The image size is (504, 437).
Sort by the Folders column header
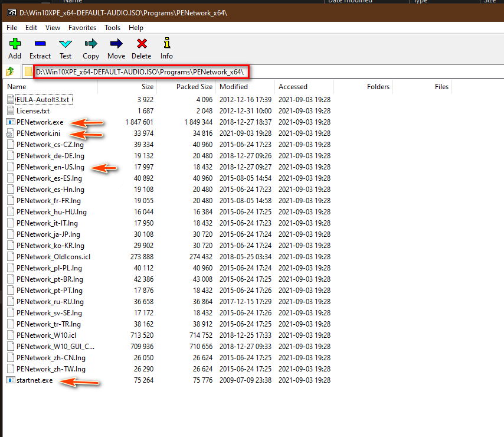pyautogui.click(x=363, y=87)
